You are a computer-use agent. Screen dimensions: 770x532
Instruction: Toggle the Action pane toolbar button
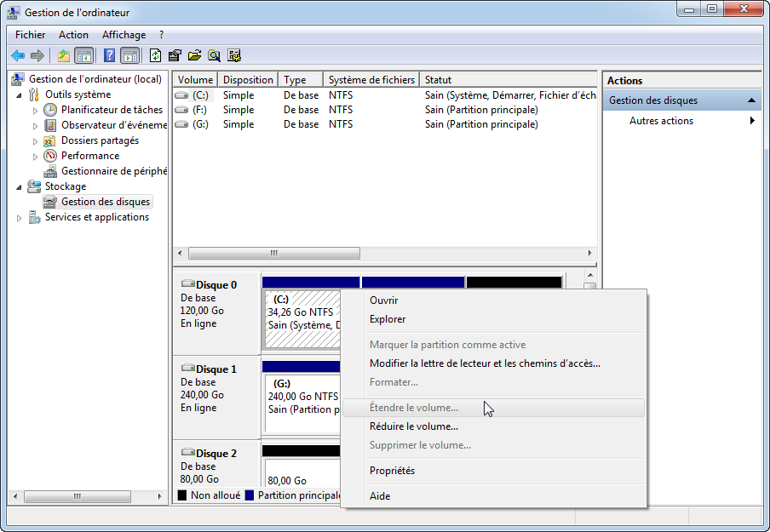coord(130,56)
